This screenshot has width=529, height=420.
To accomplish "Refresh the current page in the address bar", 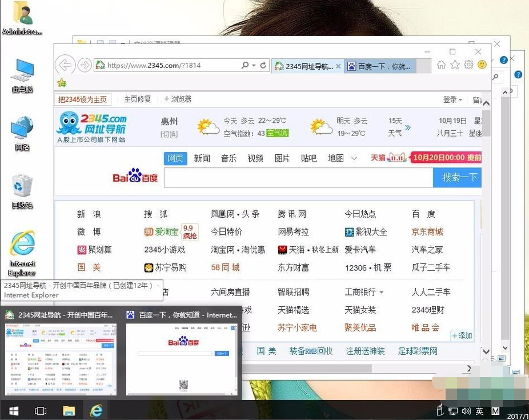I will (x=262, y=65).
